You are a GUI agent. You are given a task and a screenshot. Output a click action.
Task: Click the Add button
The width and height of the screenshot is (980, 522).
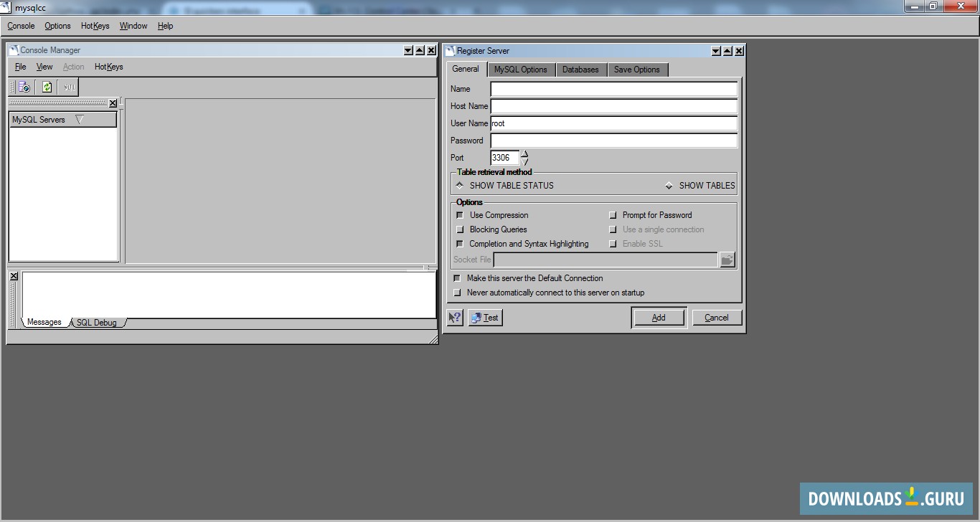click(x=659, y=318)
